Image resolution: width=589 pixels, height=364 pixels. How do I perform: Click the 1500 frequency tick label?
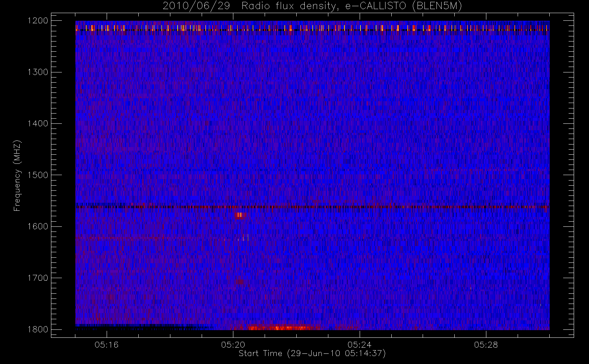tap(38, 175)
